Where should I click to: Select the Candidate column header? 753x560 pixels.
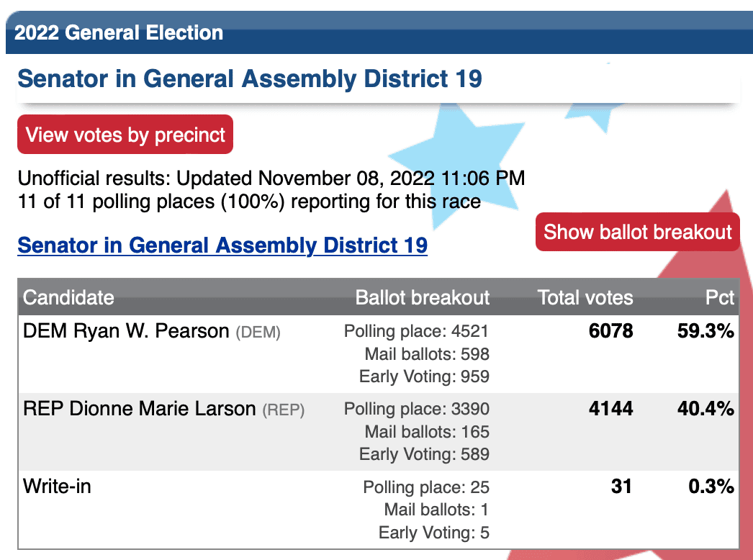pyautogui.click(x=68, y=297)
